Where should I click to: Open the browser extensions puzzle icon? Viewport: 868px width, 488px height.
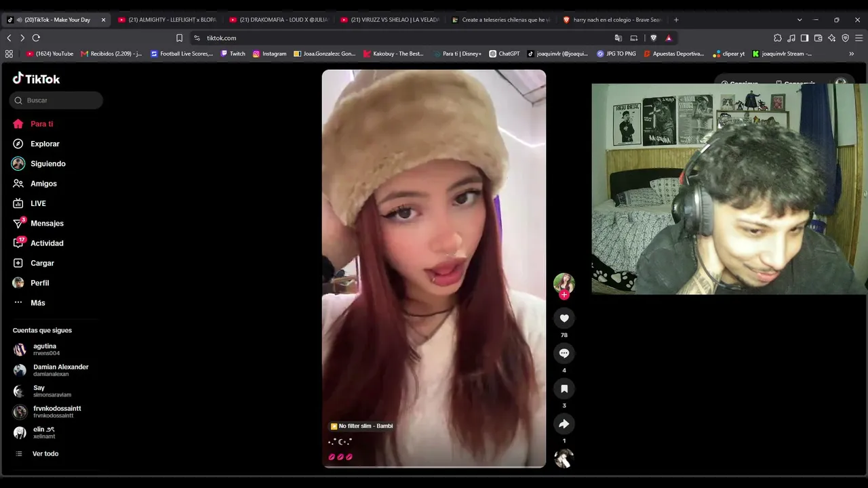pos(778,38)
